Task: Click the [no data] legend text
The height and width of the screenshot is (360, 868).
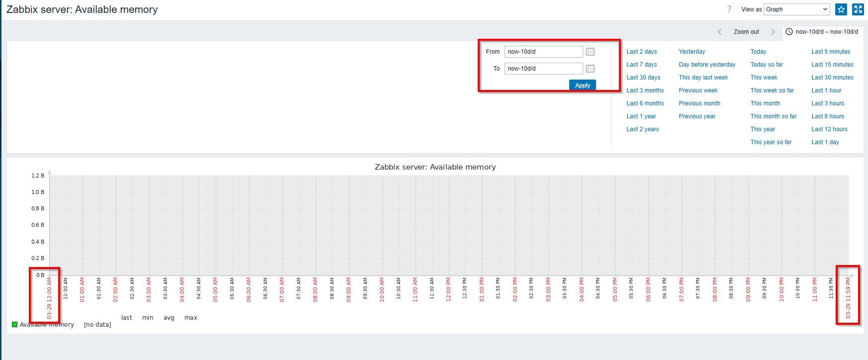Action: (x=97, y=325)
